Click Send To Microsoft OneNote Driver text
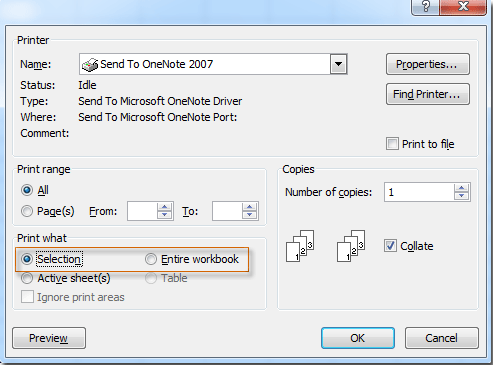Image resolution: width=493 pixels, height=365 pixels. 160,101
